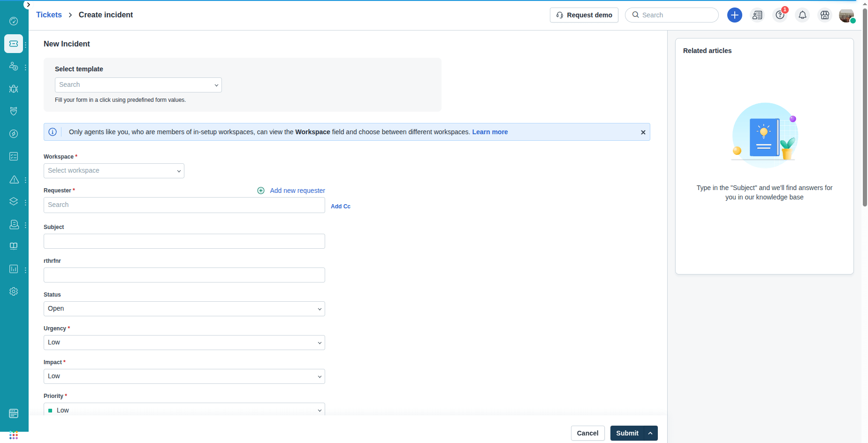Click into the Subject input field
The image size is (868, 443).
pos(184,241)
